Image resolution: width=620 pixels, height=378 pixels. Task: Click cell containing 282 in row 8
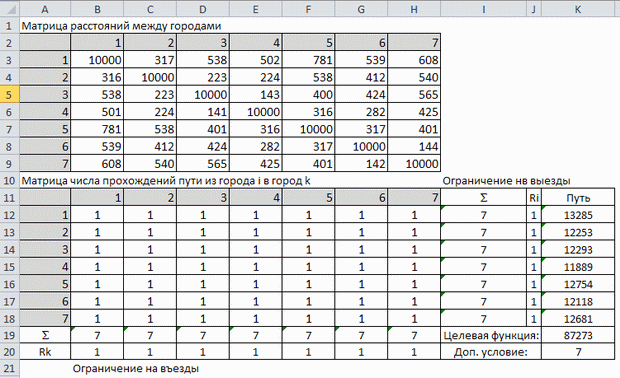[x=256, y=147]
